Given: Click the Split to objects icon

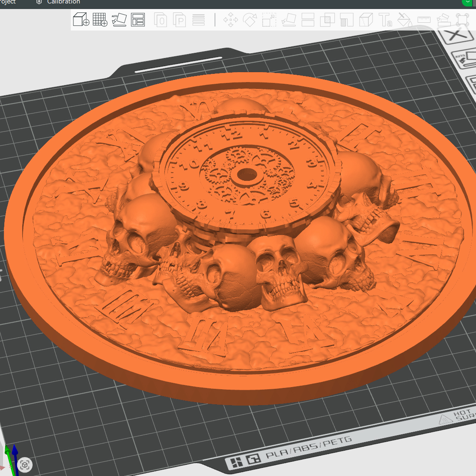Looking at the screenshot, I should tap(161, 20).
